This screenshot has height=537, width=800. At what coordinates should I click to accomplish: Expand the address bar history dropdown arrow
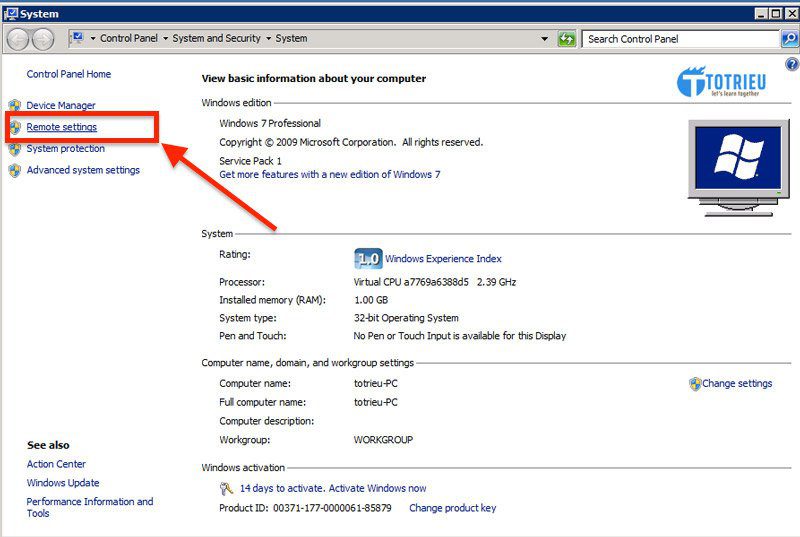pos(545,39)
